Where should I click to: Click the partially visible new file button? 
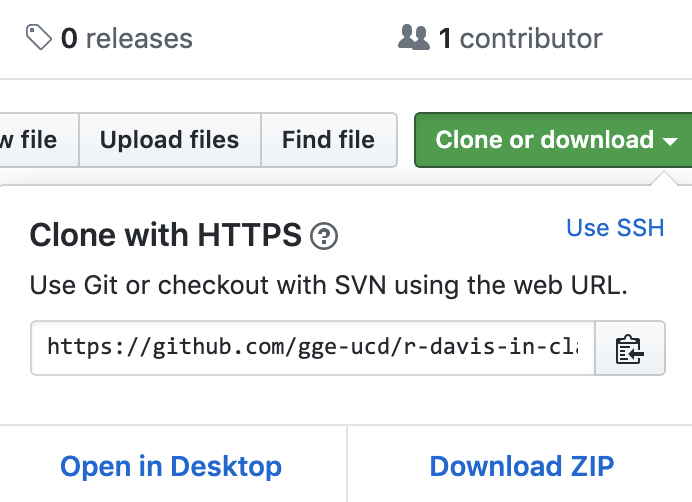click(39, 140)
